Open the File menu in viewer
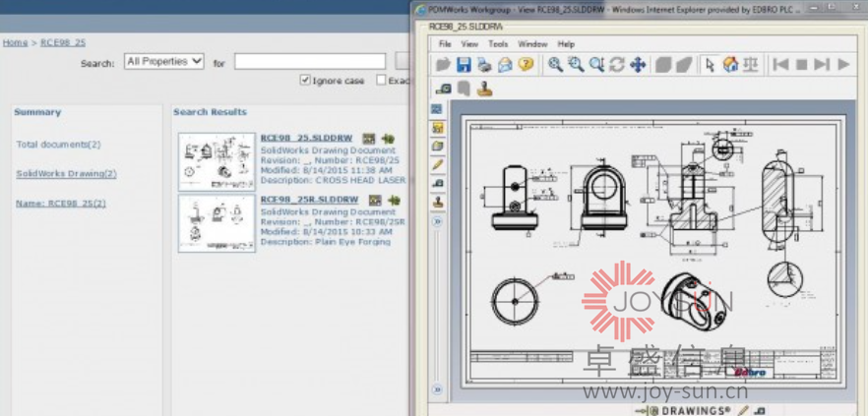 [445, 44]
